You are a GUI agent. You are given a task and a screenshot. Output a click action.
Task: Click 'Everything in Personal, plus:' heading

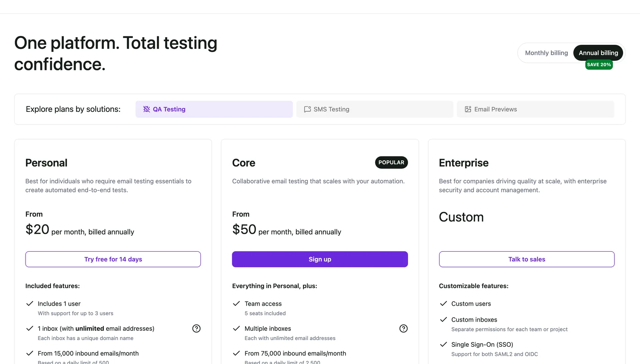274,286
